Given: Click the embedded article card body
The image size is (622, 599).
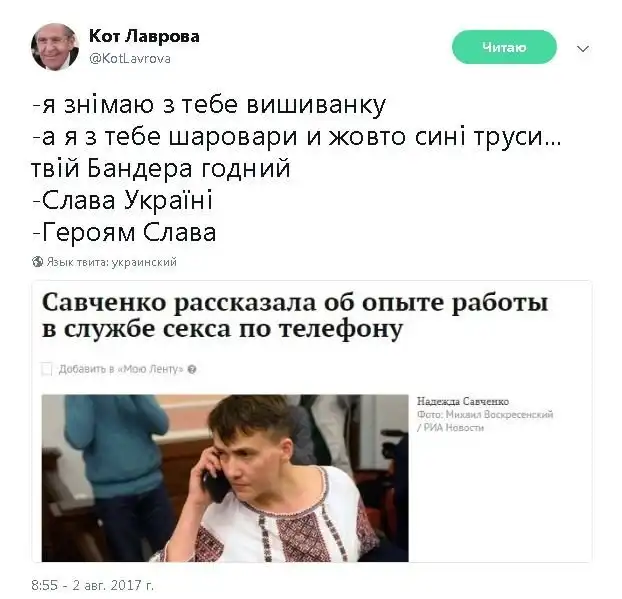Looking at the screenshot, I should click(312, 421).
